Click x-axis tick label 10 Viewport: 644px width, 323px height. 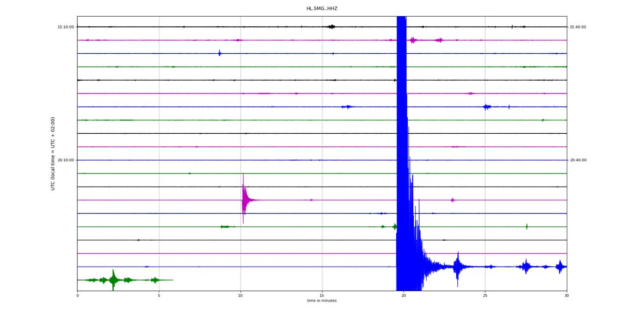(x=240, y=295)
